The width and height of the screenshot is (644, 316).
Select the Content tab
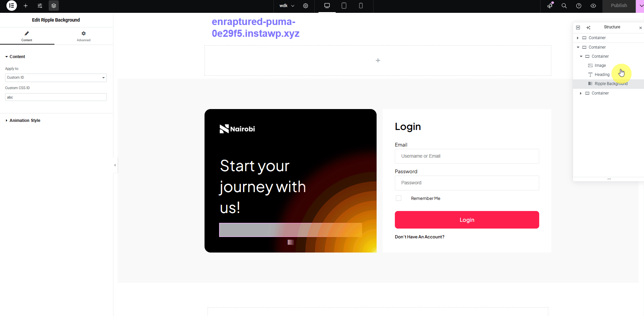pyautogui.click(x=27, y=36)
